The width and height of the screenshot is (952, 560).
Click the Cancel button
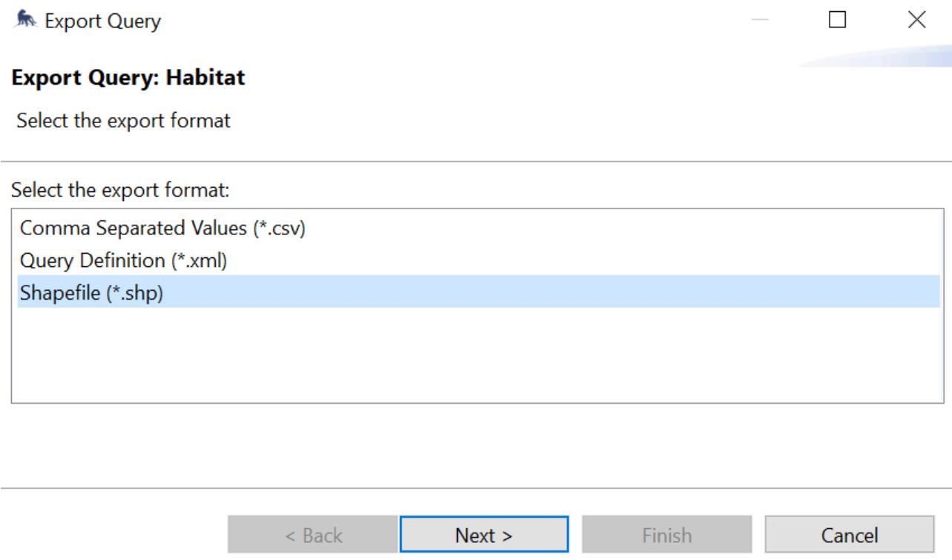pyautogui.click(x=850, y=536)
